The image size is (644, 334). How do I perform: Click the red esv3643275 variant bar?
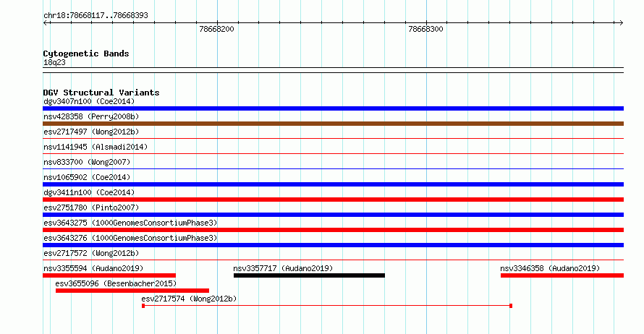pyautogui.click(x=333, y=230)
